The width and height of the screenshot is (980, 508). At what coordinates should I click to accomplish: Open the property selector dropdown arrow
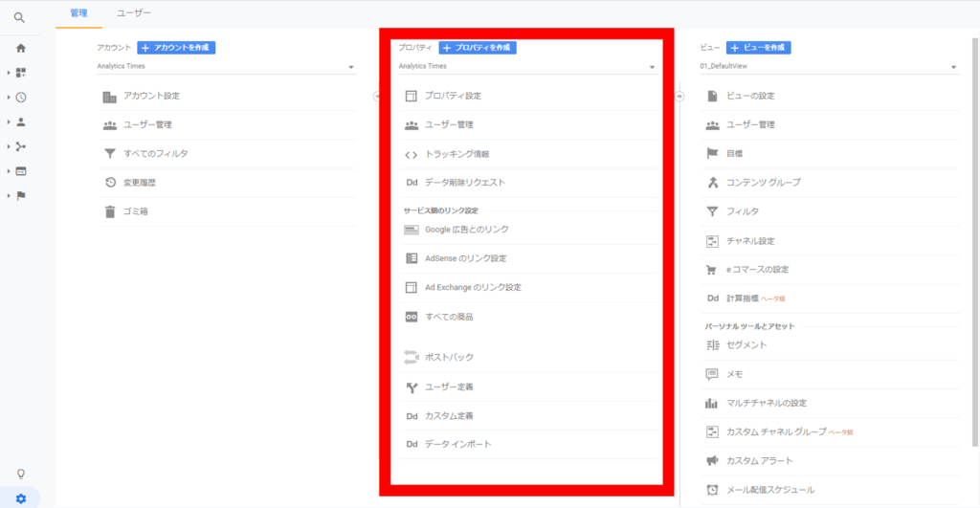[652, 67]
